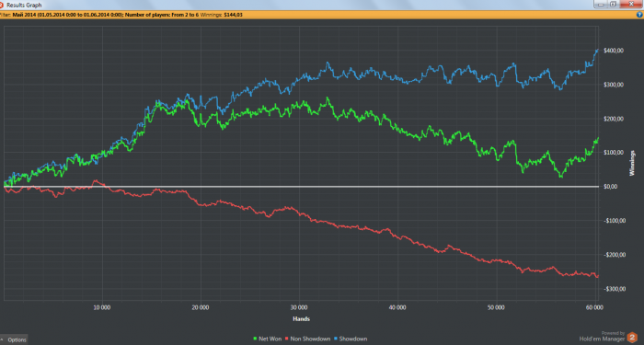Image resolution: width=644 pixels, height=345 pixels.
Task: Click the Number of players filter text
Action: tap(162, 15)
